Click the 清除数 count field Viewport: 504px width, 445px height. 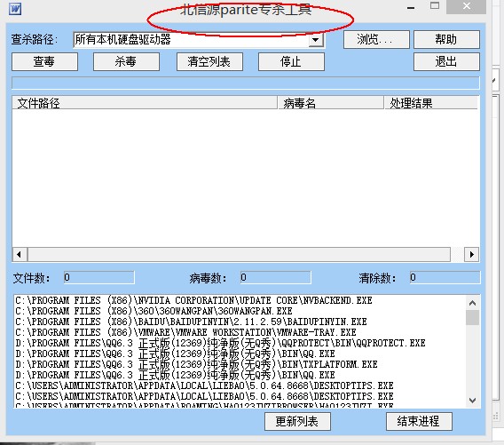(445, 277)
